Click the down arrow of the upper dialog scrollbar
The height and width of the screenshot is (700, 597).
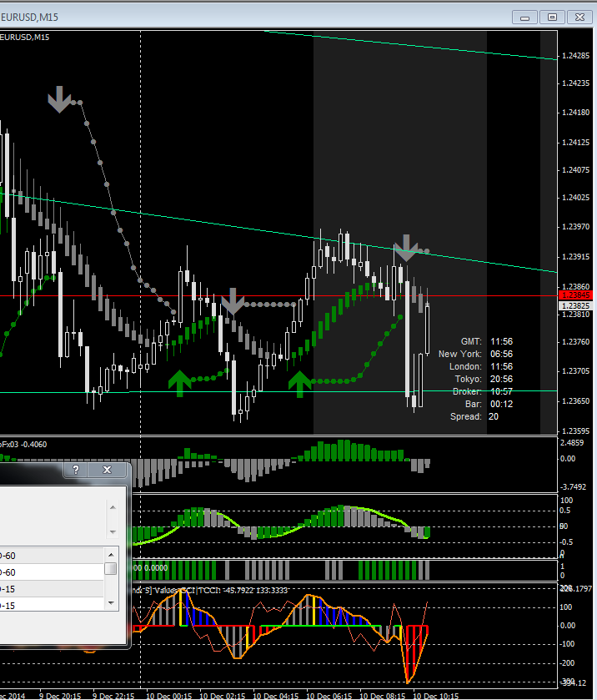[111, 531]
